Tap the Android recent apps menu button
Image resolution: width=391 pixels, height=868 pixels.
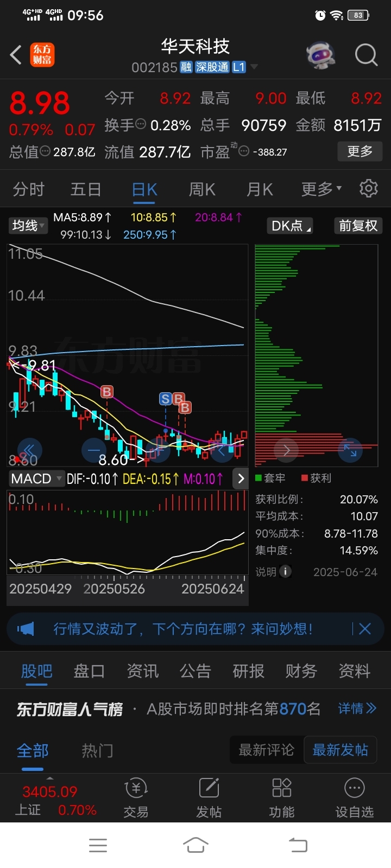[98, 845]
